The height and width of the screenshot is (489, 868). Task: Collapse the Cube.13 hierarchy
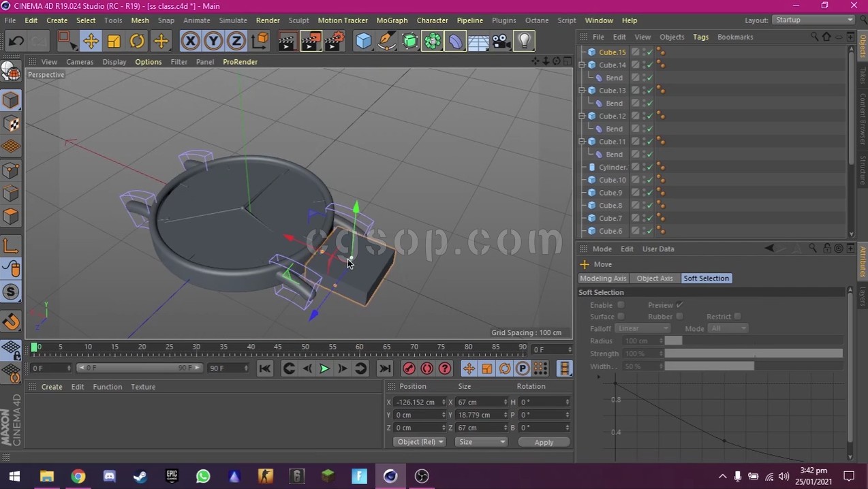(583, 91)
